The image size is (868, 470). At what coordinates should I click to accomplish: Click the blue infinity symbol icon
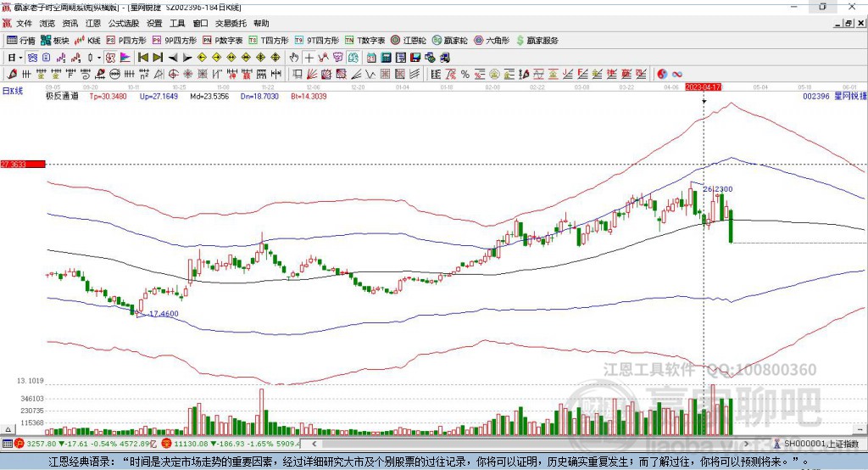(x=677, y=74)
